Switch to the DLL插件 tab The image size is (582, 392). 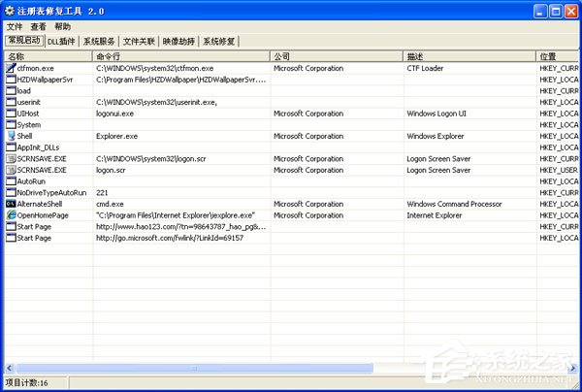62,41
